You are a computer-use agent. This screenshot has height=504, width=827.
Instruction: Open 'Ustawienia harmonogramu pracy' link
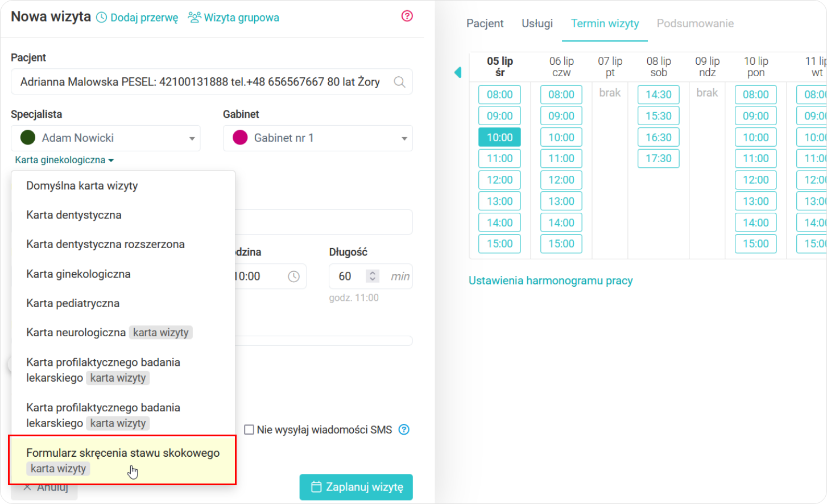(x=551, y=280)
